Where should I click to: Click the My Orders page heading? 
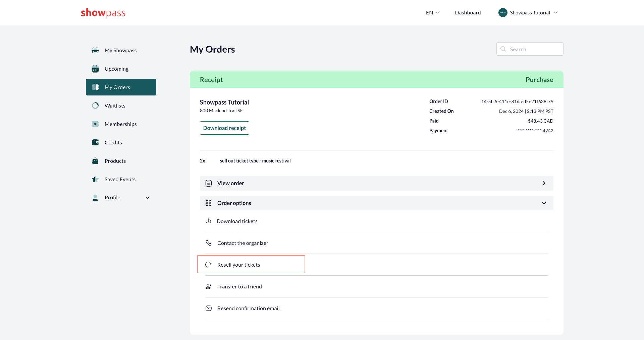(212, 49)
